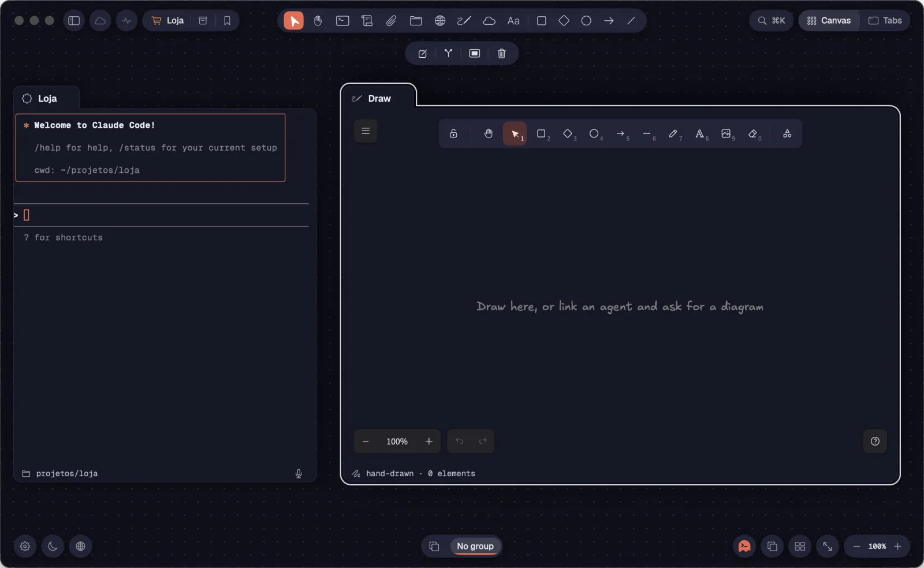Open the search ⌘K button
This screenshot has height=568, width=924.
click(x=771, y=21)
